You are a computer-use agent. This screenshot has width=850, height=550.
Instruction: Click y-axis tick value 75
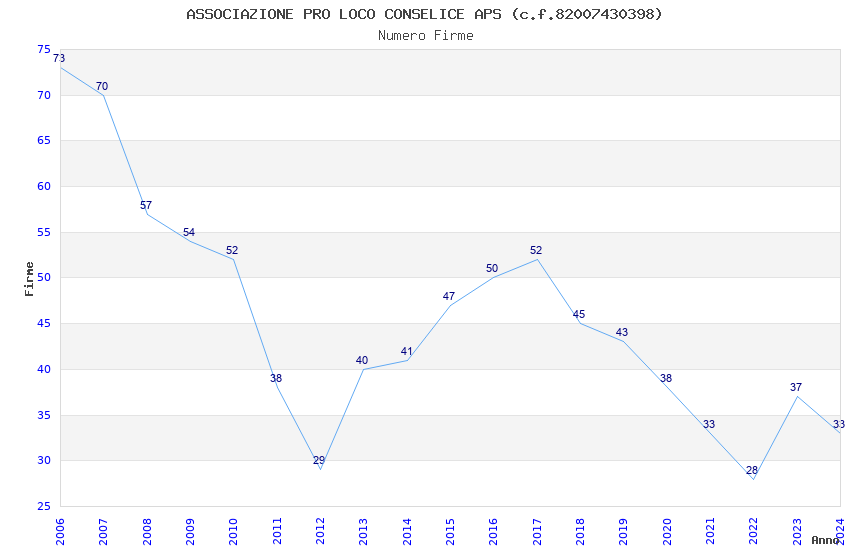44,50
